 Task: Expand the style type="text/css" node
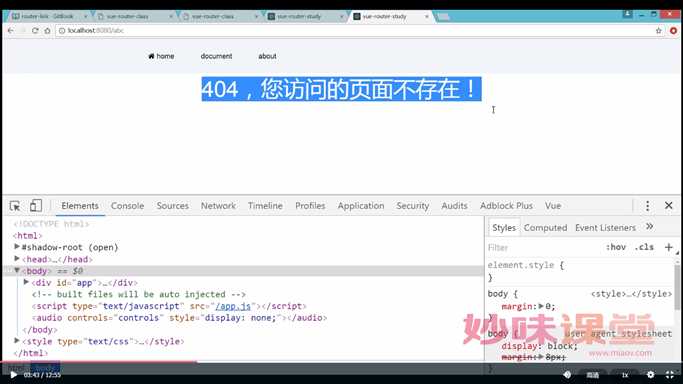[17, 340]
